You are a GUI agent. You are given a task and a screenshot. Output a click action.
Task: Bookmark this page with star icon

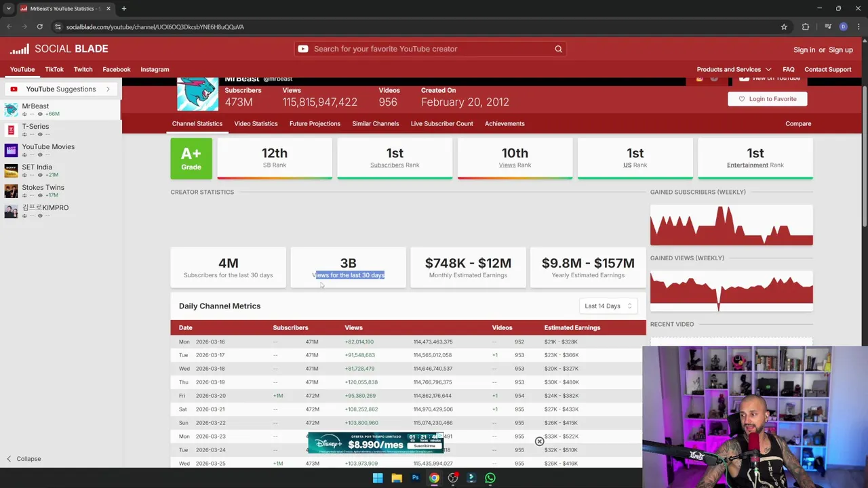(x=784, y=26)
